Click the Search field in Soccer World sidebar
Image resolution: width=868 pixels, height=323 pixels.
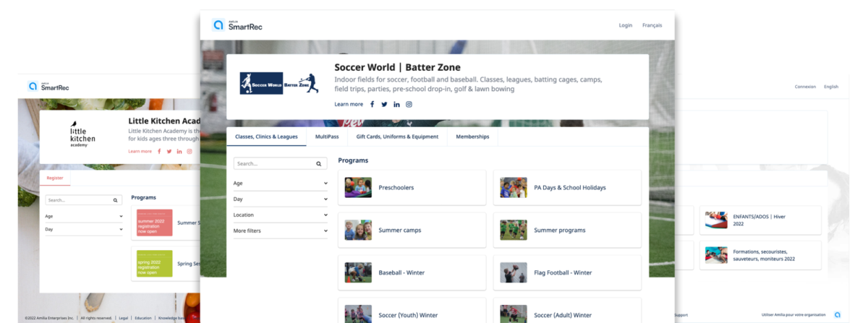pos(273,164)
